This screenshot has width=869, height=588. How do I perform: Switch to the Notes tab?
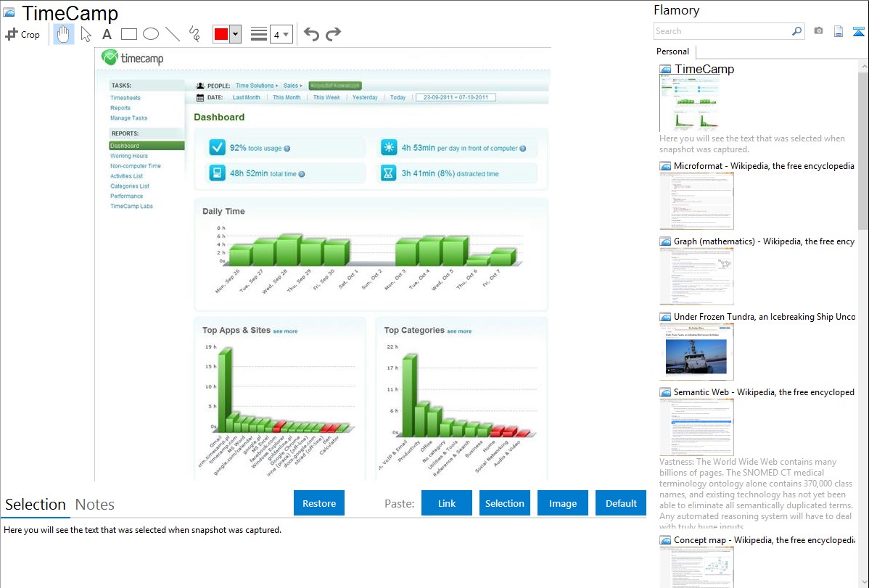(95, 505)
